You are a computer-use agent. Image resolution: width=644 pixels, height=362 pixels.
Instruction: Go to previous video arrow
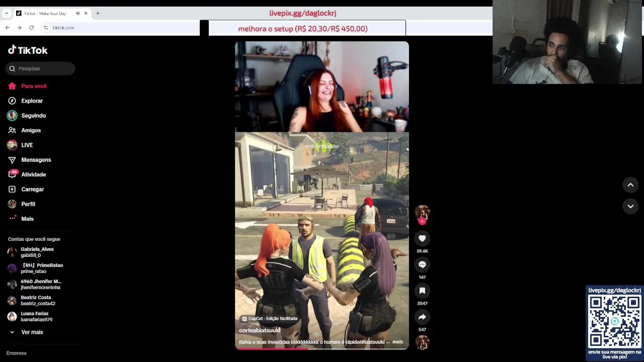pos(630,185)
